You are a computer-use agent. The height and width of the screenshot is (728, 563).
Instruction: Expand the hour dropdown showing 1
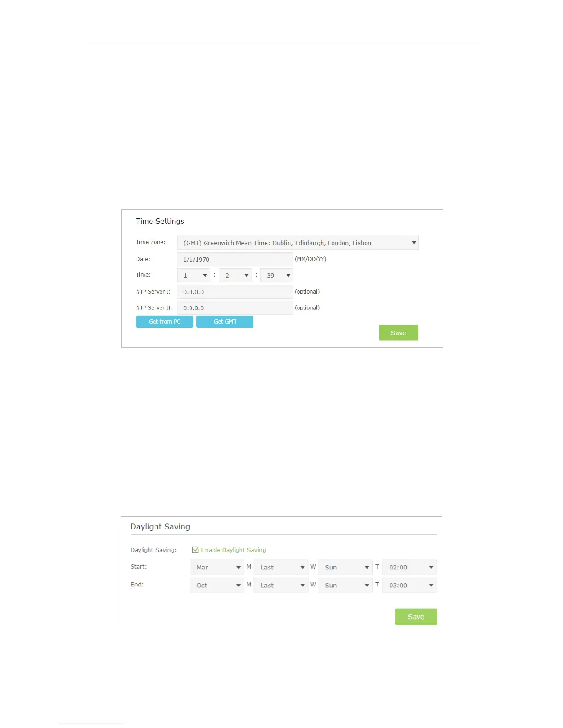[194, 275]
